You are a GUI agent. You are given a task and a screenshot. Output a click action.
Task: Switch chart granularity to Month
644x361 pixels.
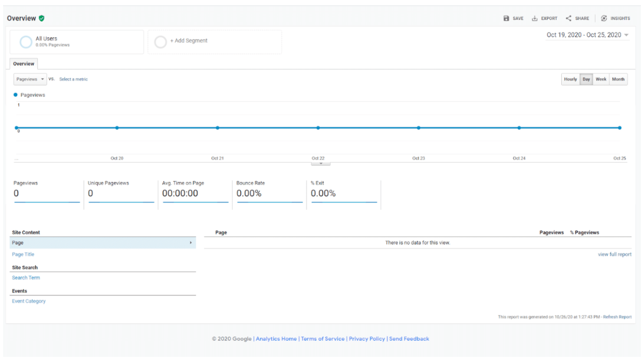(618, 79)
